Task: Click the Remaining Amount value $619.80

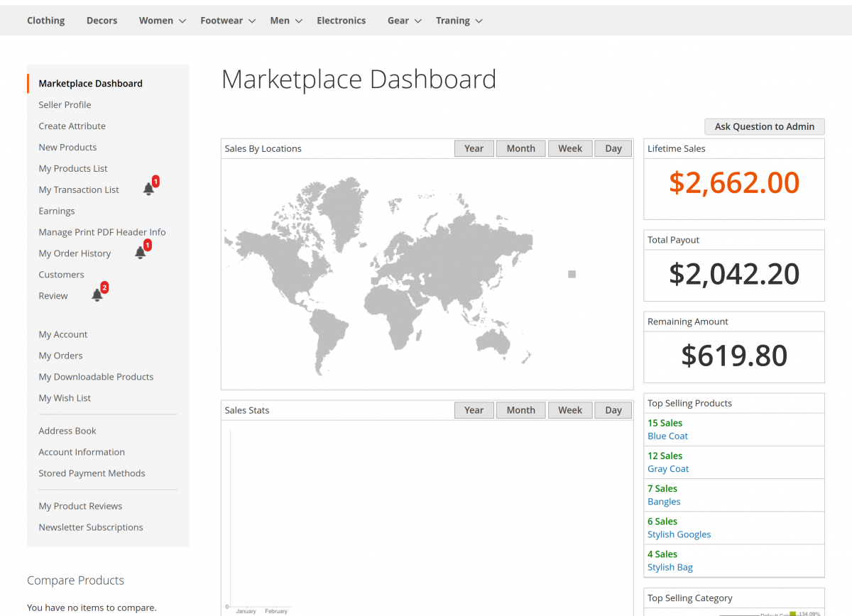Action: pos(734,356)
